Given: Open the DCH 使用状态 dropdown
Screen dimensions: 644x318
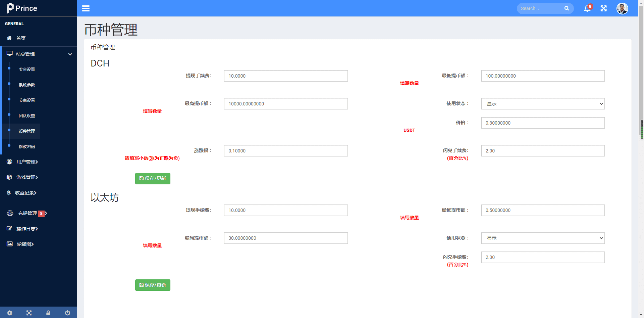Looking at the screenshot, I should (542, 104).
